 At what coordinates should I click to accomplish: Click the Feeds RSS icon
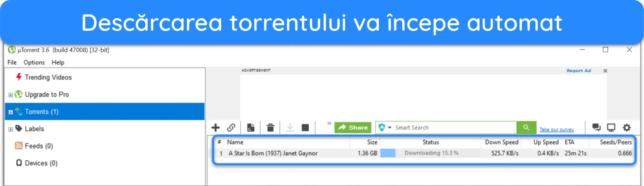pyautogui.click(x=19, y=145)
